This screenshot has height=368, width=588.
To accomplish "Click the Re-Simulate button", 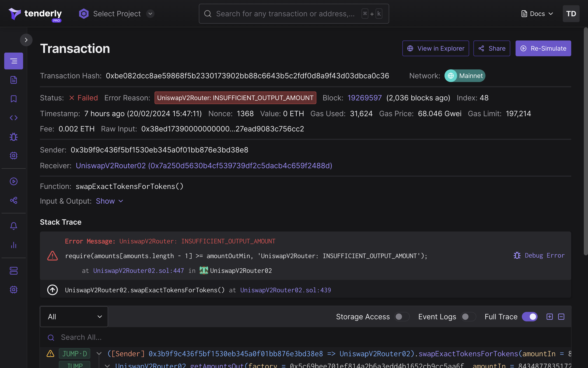I will [543, 48].
